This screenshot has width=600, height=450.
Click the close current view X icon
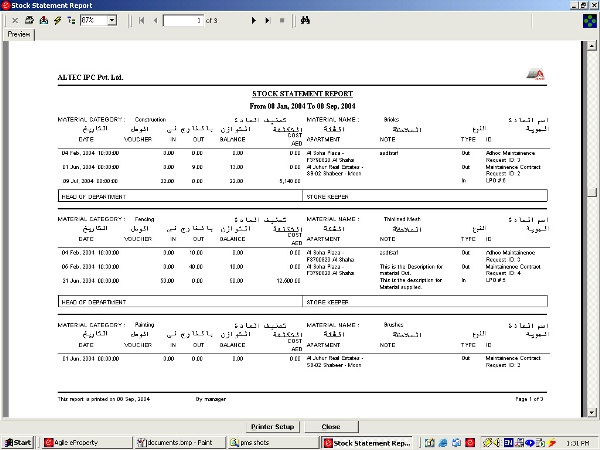(15, 20)
